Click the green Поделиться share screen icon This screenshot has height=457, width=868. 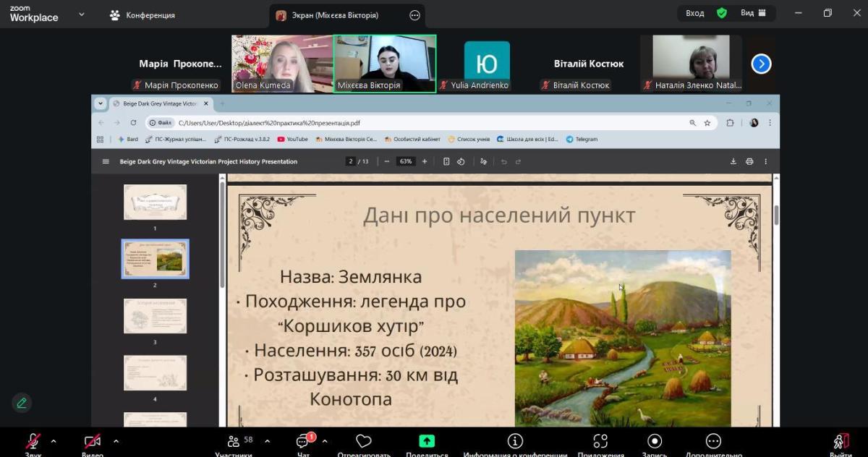coord(427,442)
